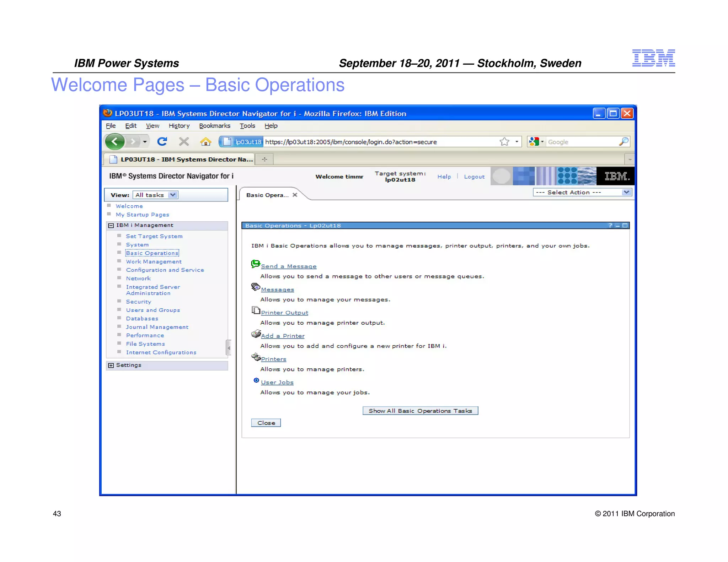Open the back/forward history dropdown arrow
The image size is (728, 562).
tap(145, 142)
